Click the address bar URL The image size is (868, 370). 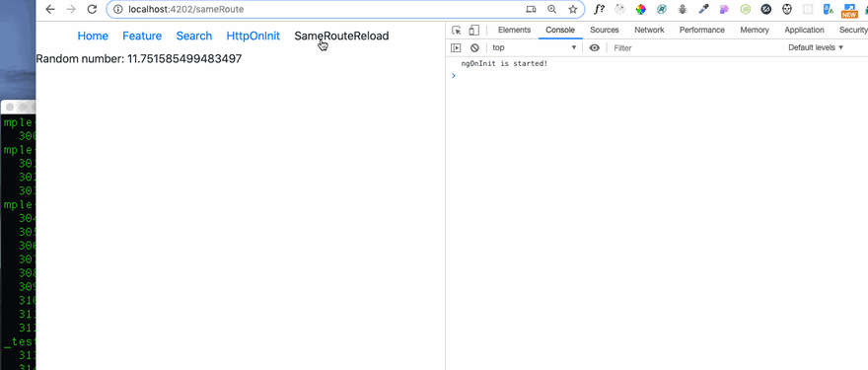185,10
